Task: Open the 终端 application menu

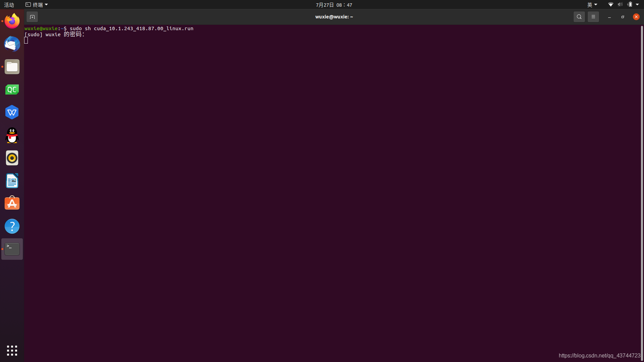Action: [x=37, y=4]
